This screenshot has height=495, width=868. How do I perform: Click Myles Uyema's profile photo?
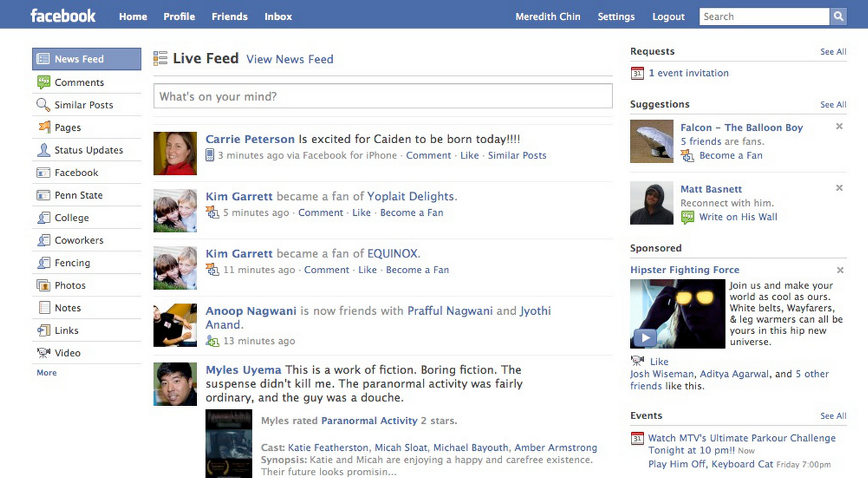(175, 383)
